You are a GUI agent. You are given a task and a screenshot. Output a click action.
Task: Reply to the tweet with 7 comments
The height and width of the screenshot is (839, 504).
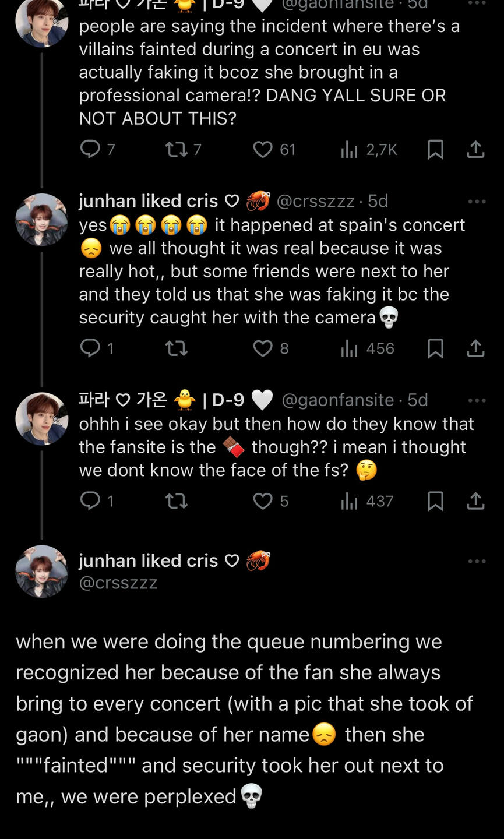point(90,150)
